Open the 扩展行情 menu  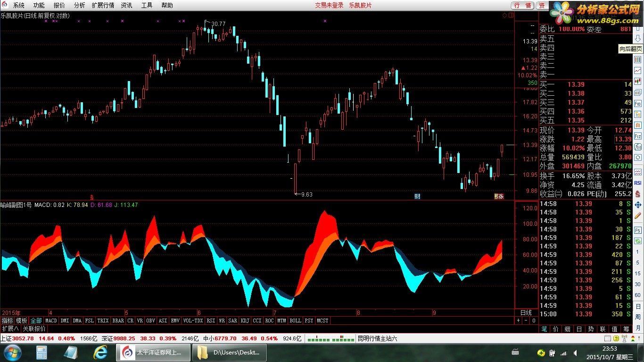point(103,5)
